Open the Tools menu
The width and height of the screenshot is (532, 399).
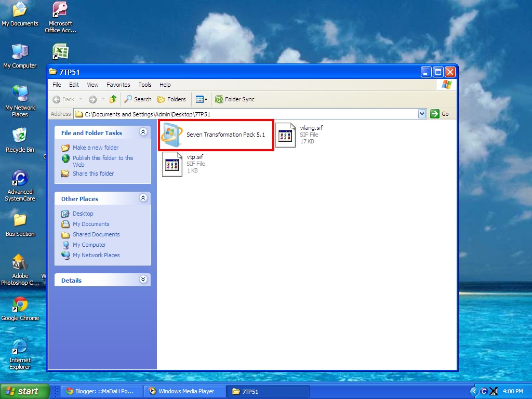tap(145, 85)
